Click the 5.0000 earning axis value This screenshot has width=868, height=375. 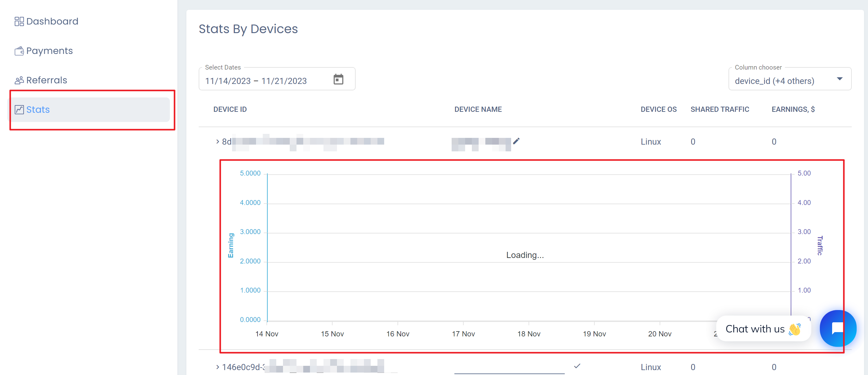tap(250, 173)
